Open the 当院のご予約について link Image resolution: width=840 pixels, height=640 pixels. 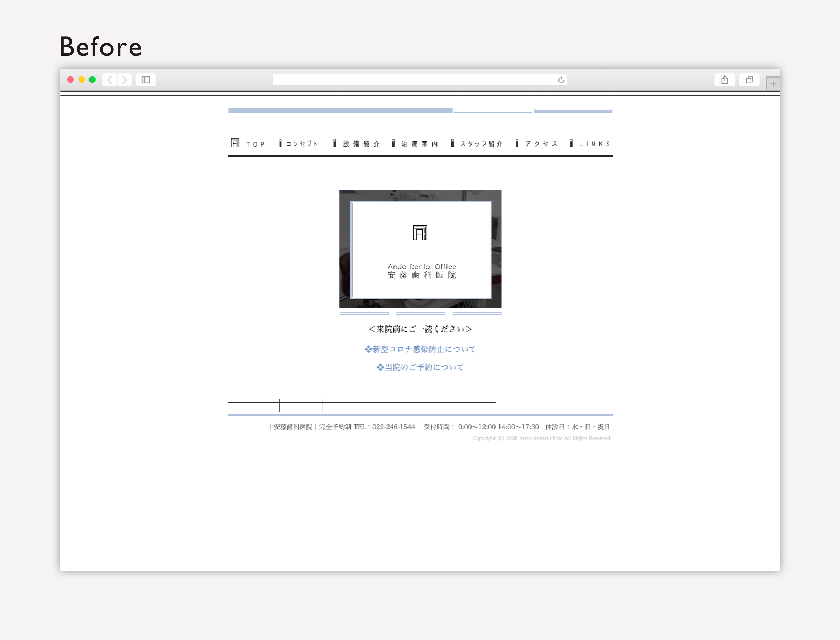[420, 367]
